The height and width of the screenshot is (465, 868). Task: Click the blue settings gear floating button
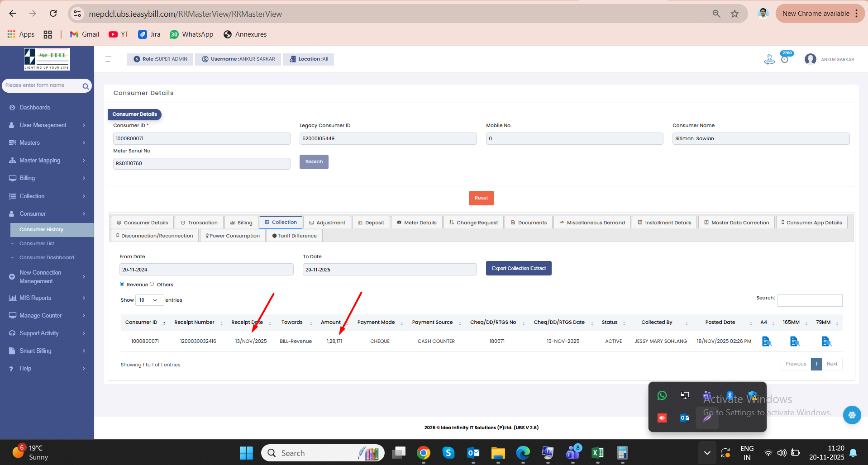[852, 415]
